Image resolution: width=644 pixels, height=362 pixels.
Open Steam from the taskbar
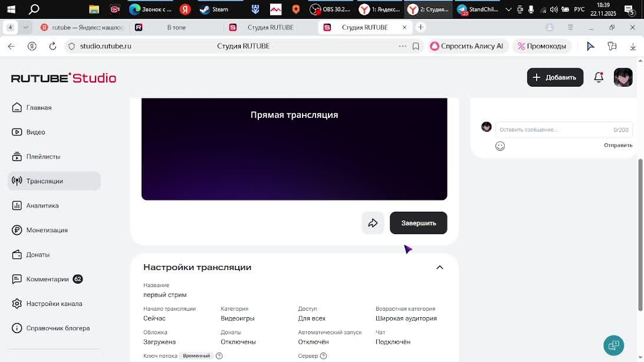coord(215,9)
